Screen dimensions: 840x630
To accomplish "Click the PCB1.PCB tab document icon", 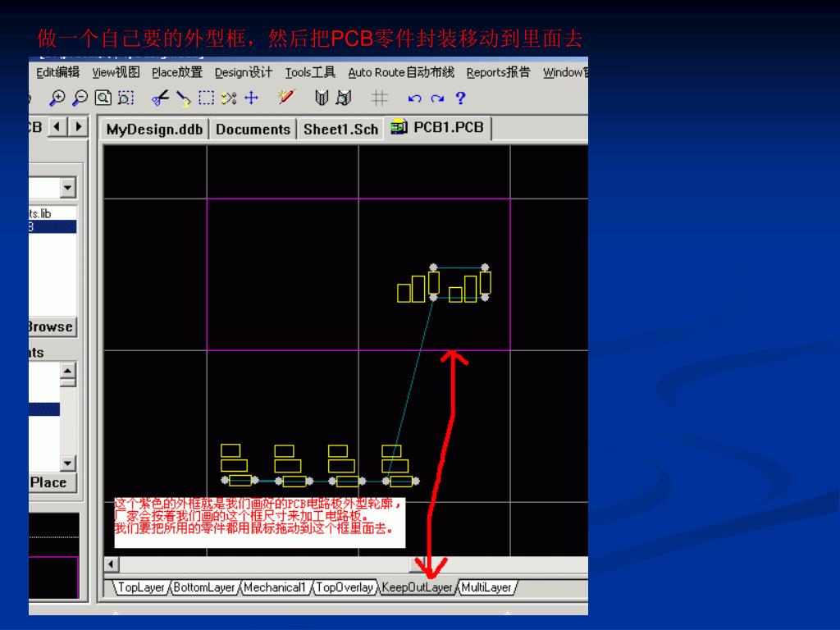I will 399,127.
